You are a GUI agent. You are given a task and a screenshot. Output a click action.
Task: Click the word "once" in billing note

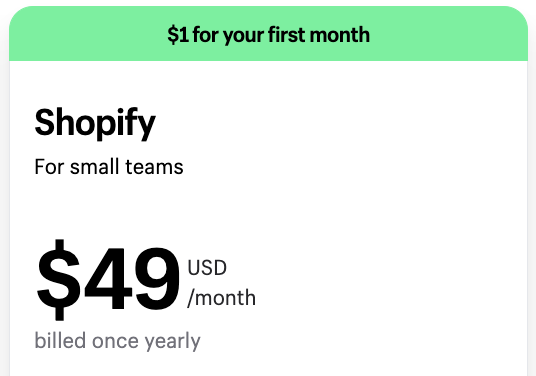click(115, 342)
